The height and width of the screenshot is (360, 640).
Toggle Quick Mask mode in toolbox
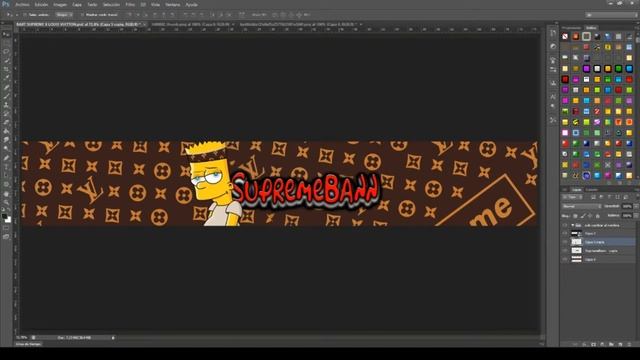click(x=6, y=228)
